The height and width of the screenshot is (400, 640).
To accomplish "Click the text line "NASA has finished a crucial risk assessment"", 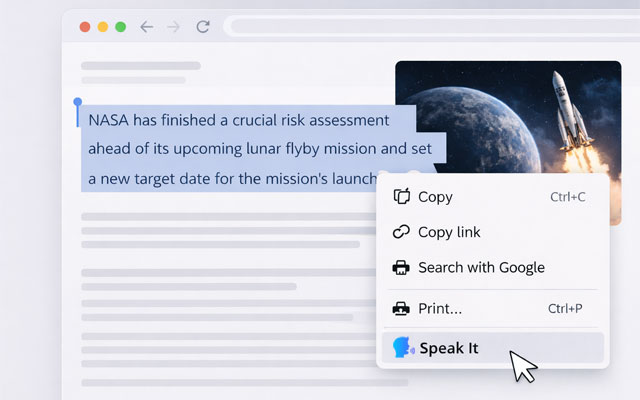I will click(239, 120).
